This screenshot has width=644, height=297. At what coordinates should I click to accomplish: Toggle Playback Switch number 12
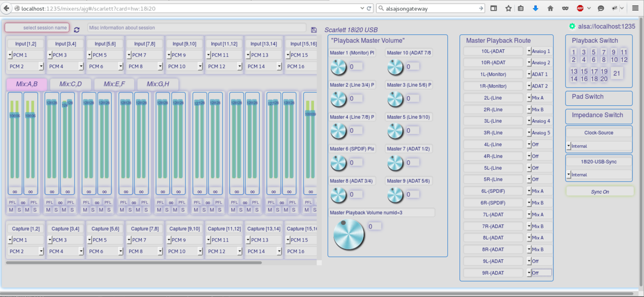(624, 60)
